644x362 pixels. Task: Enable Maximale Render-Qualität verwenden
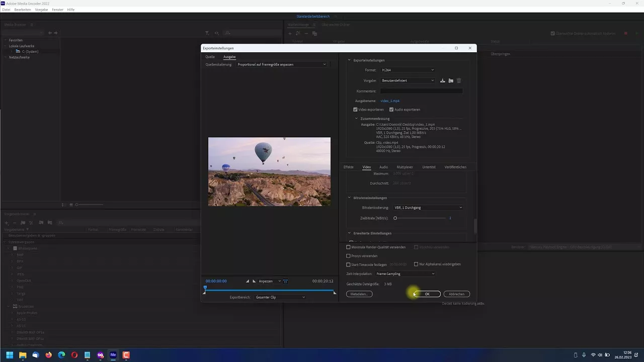tap(348, 247)
